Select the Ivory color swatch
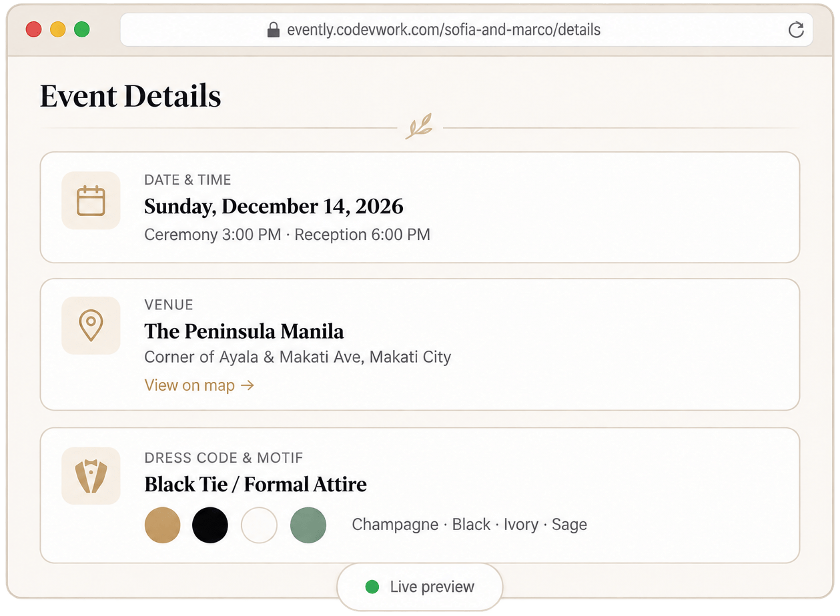840x616 pixels. tap(259, 525)
